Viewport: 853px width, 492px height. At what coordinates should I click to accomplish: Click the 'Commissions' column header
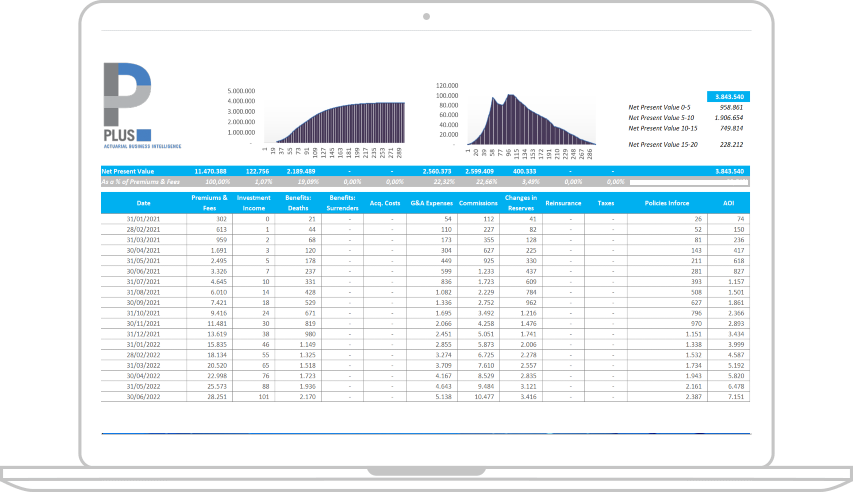click(x=478, y=203)
